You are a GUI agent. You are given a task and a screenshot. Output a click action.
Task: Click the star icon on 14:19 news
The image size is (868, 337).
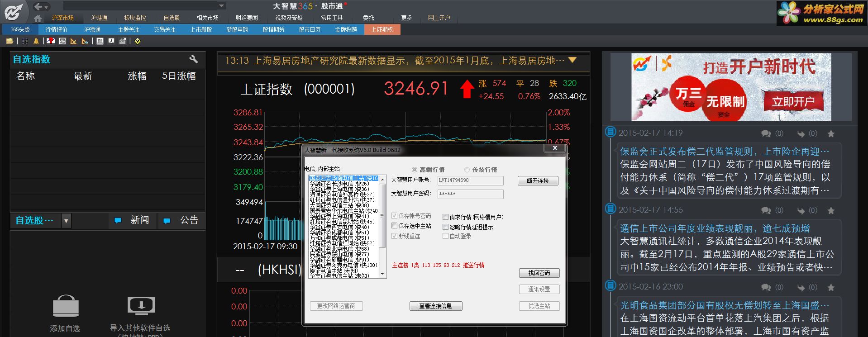coord(831,134)
